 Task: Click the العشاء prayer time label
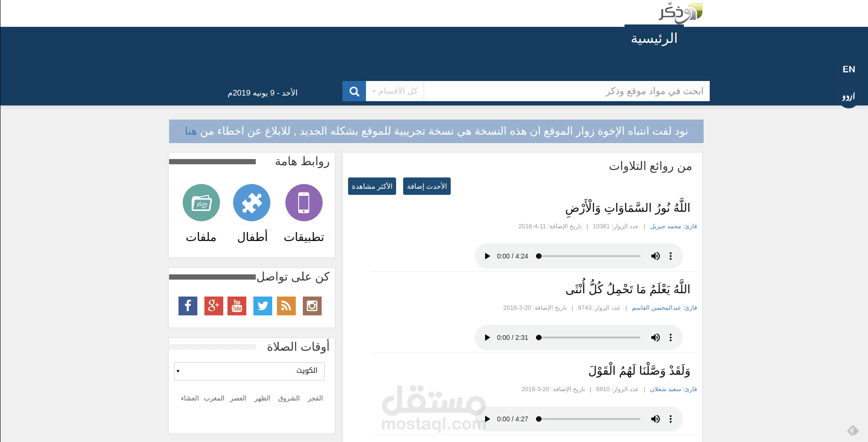190,398
